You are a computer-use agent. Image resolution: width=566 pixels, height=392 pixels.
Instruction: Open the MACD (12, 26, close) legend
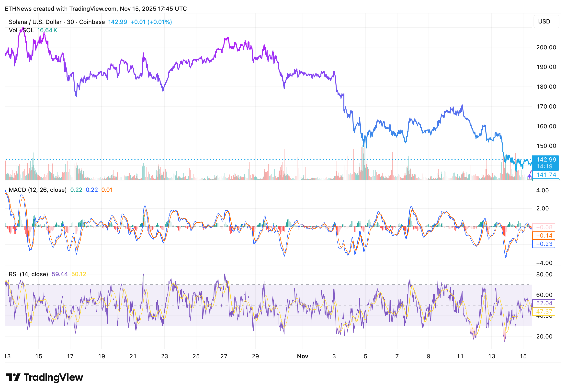(x=38, y=190)
